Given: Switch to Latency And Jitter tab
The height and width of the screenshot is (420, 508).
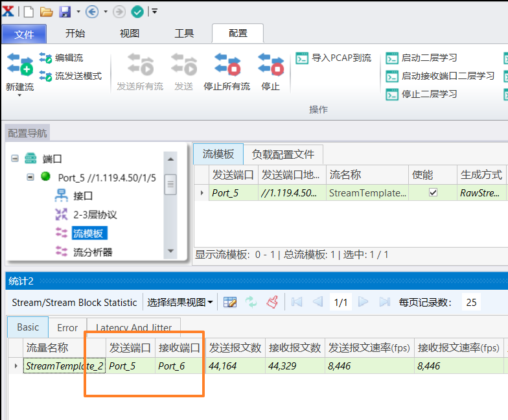Looking at the screenshot, I should [x=133, y=328].
